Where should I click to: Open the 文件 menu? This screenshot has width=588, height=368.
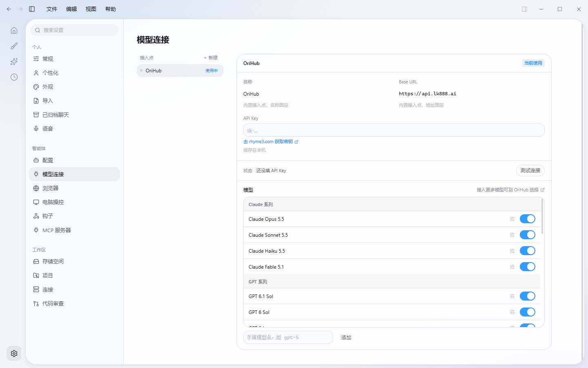coord(52,9)
